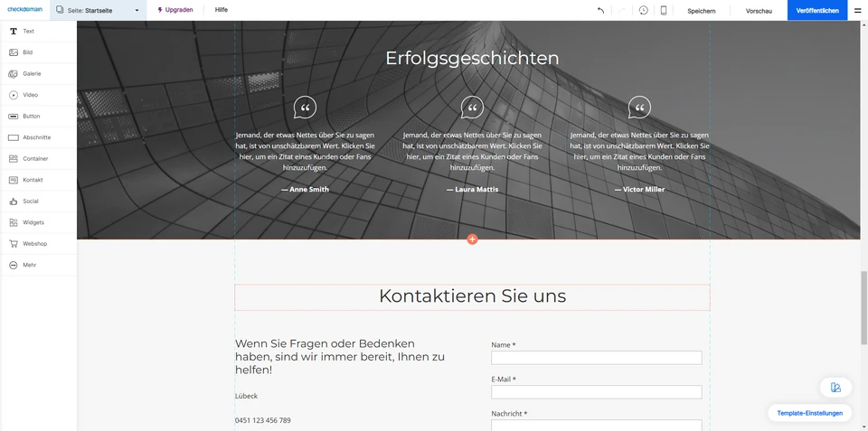Select the Abschnitte sections icon
868x431 pixels.
(14, 137)
